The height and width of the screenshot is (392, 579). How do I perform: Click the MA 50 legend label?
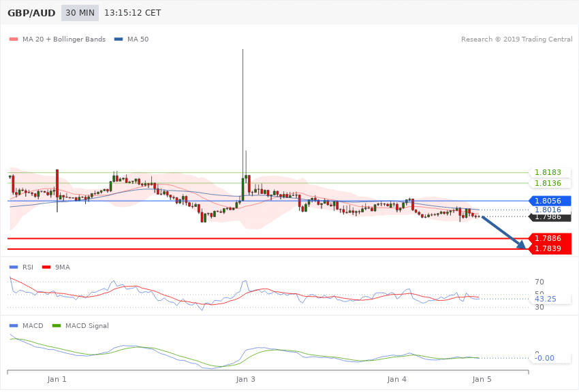click(138, 39)
